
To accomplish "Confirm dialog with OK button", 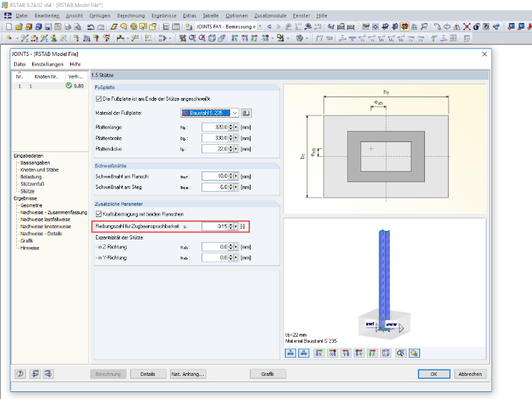I will pyautogui.click(x=434, y=374).
